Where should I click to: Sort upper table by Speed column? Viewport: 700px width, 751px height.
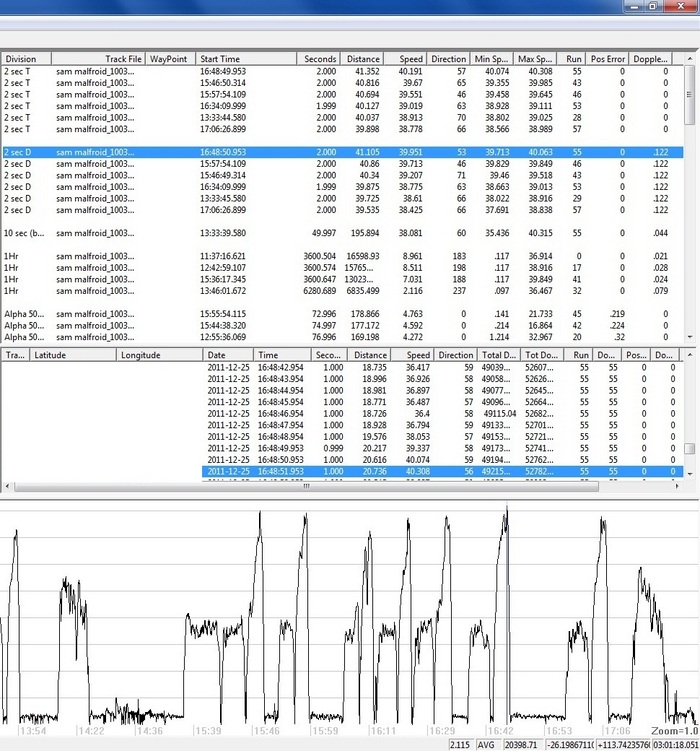[406, 59]
